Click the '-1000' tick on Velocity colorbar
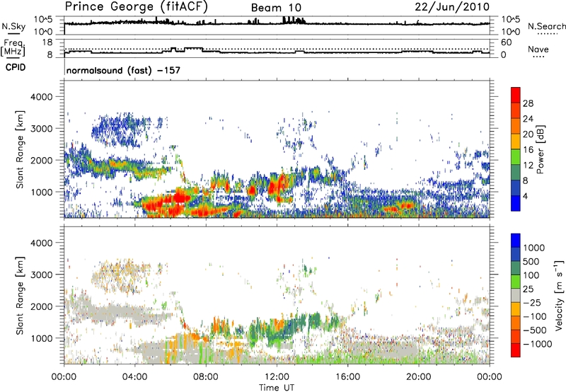This screenshot has height=392, width=566. pyautogui.click(x=537, y=344)
